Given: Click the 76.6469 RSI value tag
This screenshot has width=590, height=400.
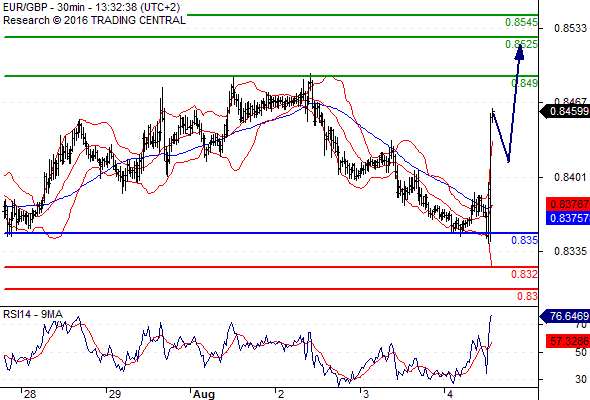Looking at the screenshot, I should [x=565, y=316].
